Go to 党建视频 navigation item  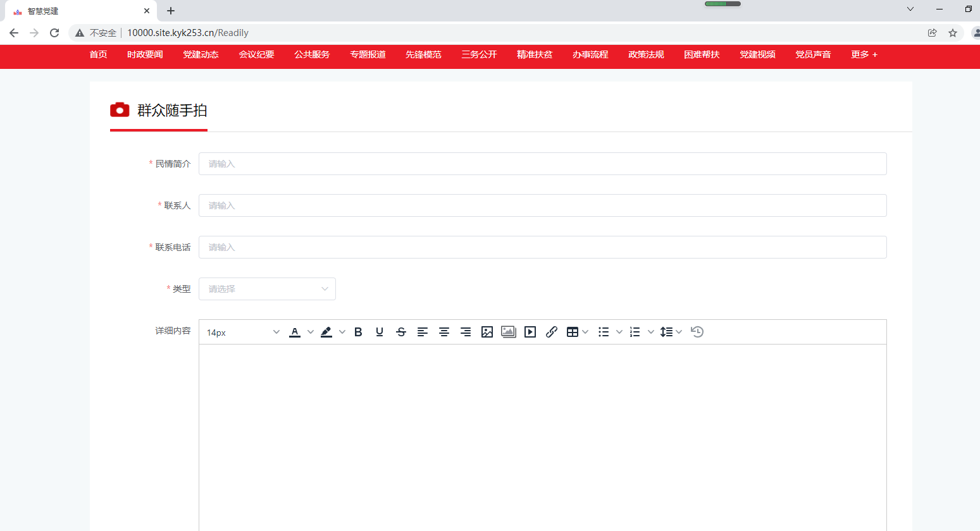click(757, 55)
